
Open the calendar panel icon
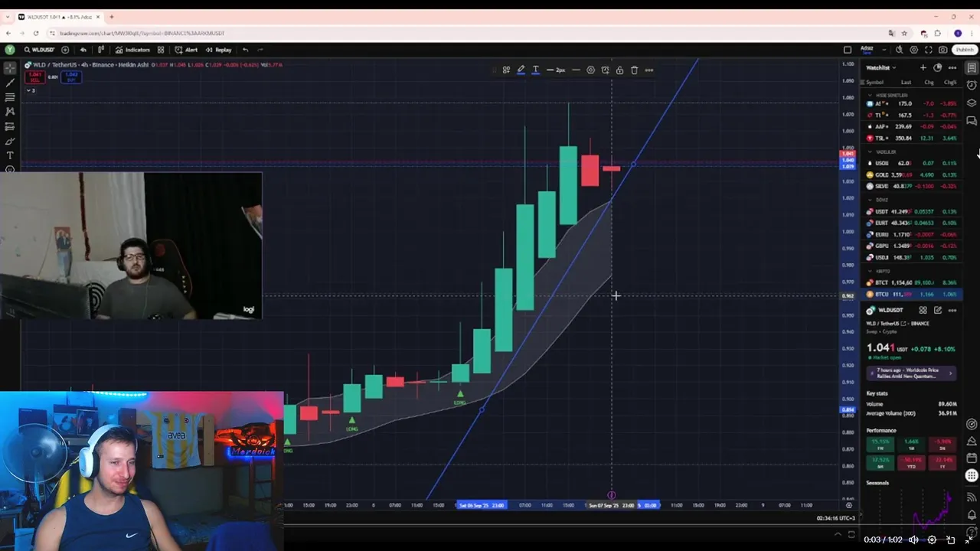pos(972,458)
